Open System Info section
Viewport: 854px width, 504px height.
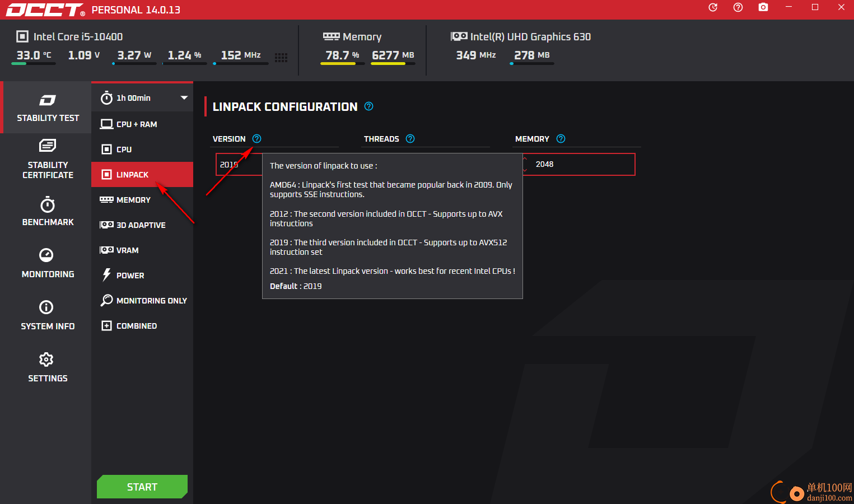pos(48,315)
